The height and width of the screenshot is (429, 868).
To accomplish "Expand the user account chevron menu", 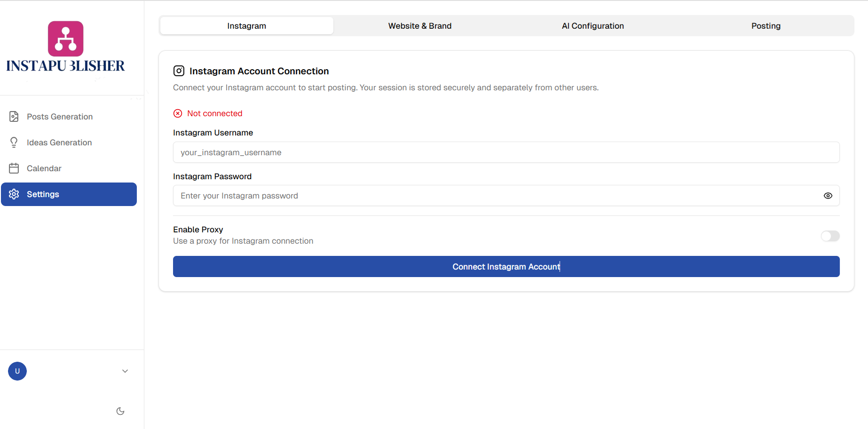I will (x=125, y=371).
